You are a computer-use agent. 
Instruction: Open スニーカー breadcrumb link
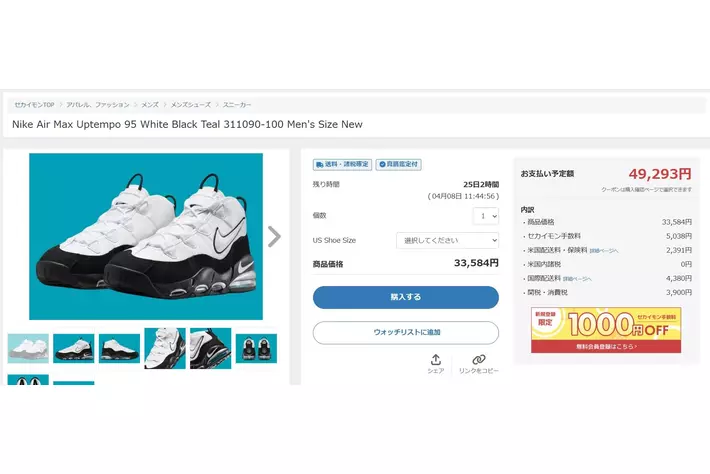(x=237, y=104)
